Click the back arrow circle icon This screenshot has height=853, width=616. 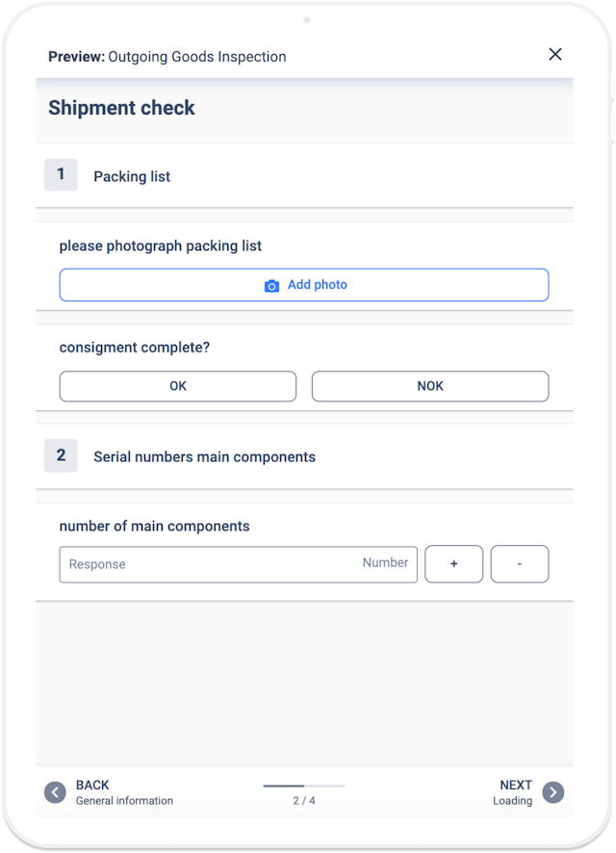pyautogui.click(x=56, y=792)
